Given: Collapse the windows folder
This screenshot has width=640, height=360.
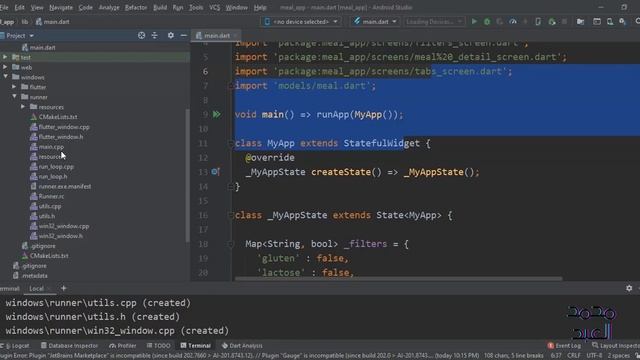Looking at the screenshot, I should click(x=5, y=77).
